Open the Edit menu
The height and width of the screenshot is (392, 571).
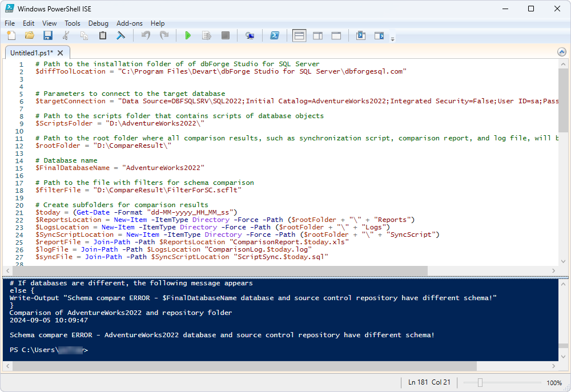tap(29, 23)
